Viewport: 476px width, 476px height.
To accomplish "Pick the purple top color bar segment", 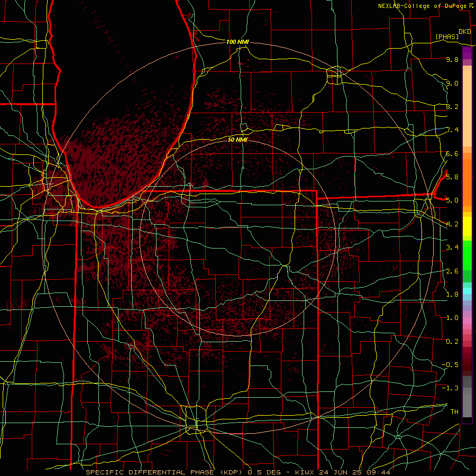I will coord(467,53).
